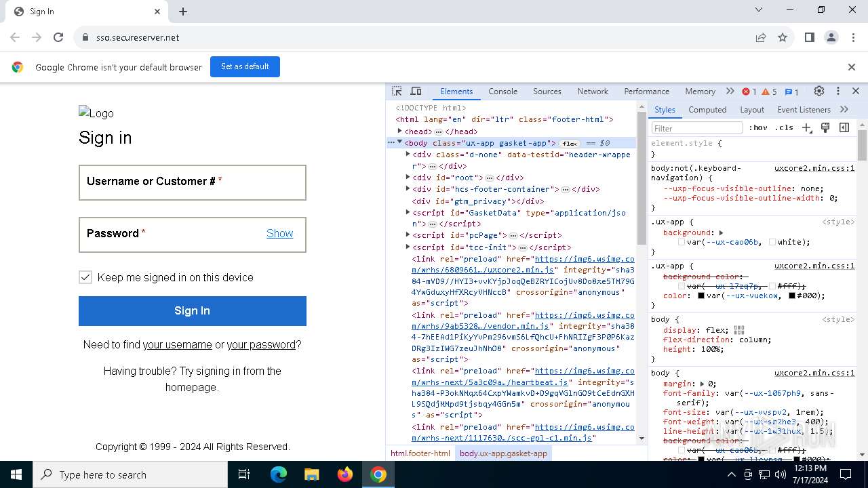Image resolution: width=868 pixels, height=488 pixels.
Task: Open rendering emulations paintbrush icon
Action: (x=825, y=127)
